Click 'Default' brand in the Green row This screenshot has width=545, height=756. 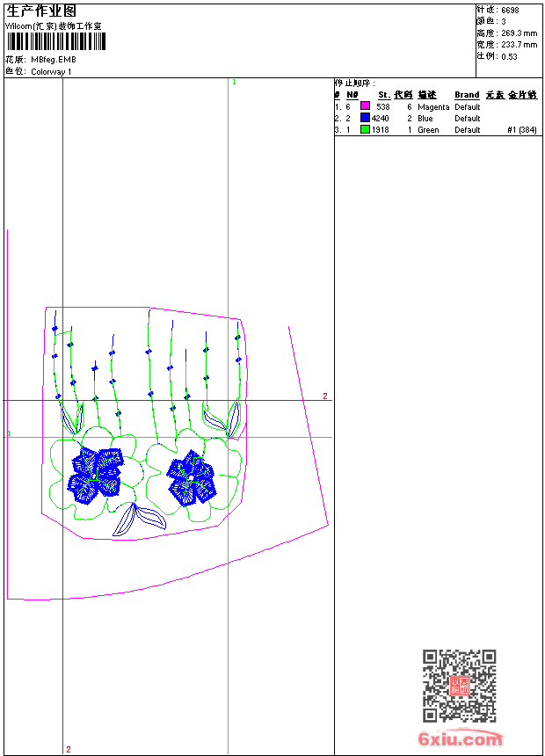[468, 130]
